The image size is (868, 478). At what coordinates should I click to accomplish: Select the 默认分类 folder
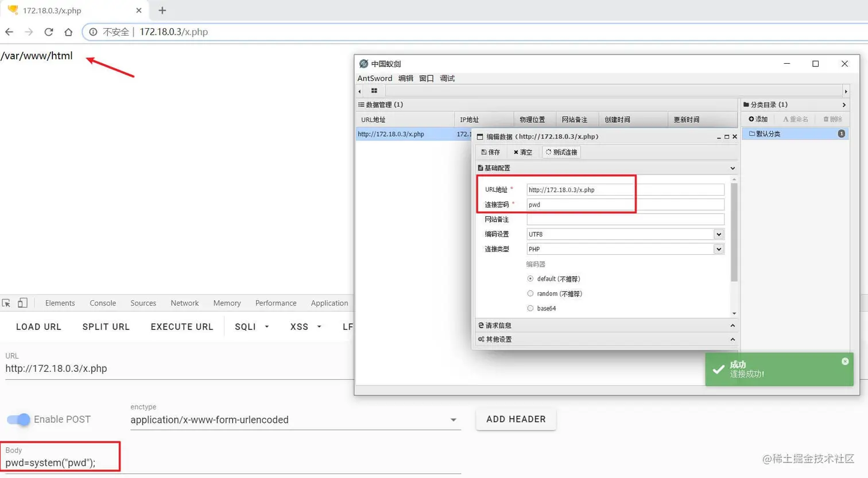[x=796, y=134]
